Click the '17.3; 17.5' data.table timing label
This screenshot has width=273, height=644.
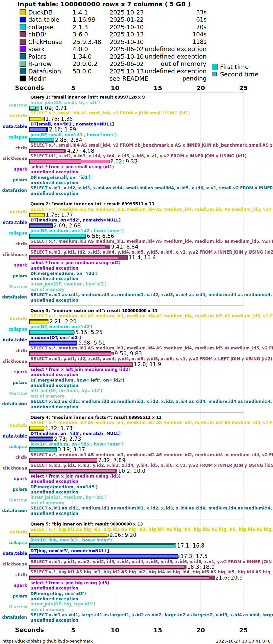click(x=194, y=556)
